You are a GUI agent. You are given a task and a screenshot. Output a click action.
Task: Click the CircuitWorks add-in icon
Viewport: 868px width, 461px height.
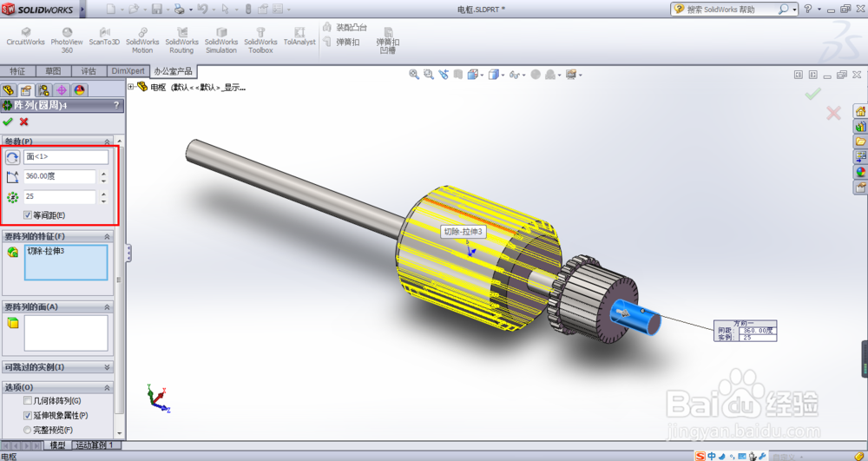pyautogui.click(x=25, y=37)
